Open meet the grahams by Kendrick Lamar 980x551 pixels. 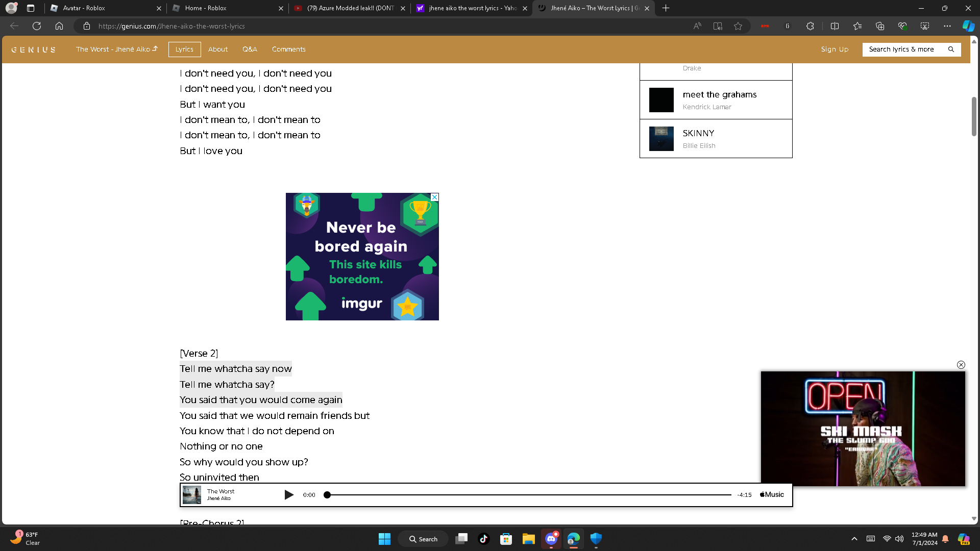716,100
